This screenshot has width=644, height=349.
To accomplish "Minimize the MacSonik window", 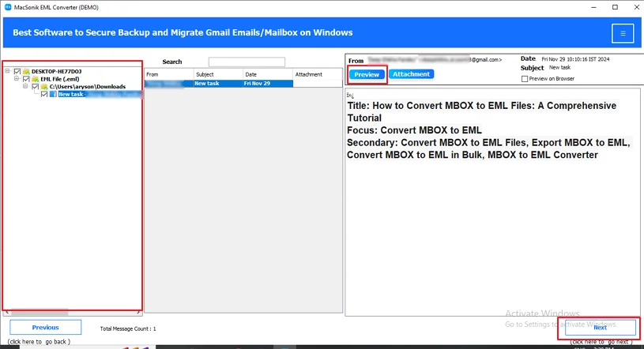I will click(x=594, y=7).
